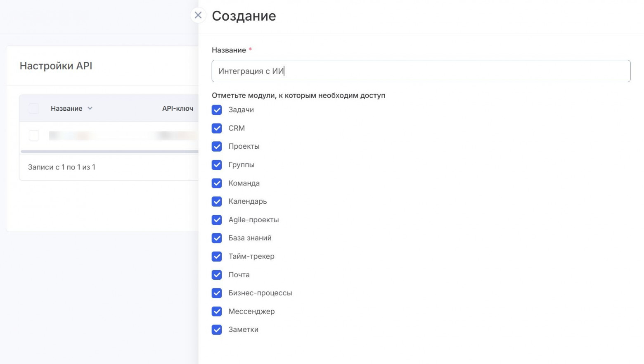Toggle the Группы checkbox
The height and width of the screenshot is (364, 644).
click(217, 165)
